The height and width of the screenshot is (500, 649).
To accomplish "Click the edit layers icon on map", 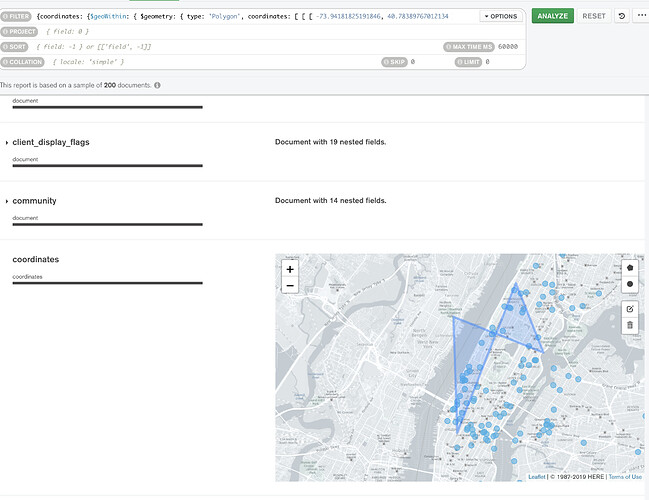I will 629,309.
